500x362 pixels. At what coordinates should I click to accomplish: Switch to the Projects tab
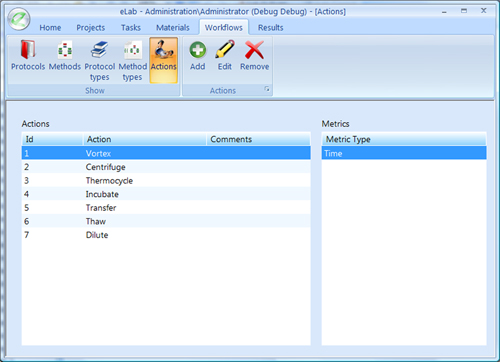(91, 27)
